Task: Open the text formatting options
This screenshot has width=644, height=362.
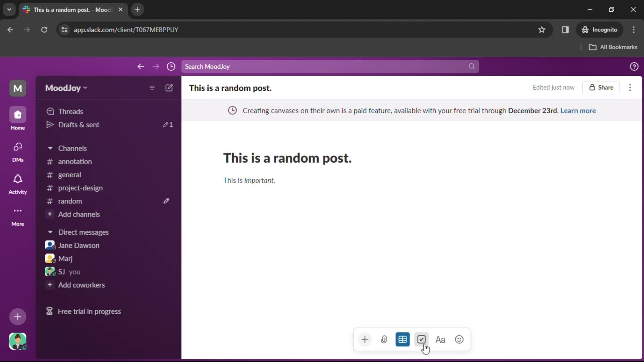Action: pos(440,340)
